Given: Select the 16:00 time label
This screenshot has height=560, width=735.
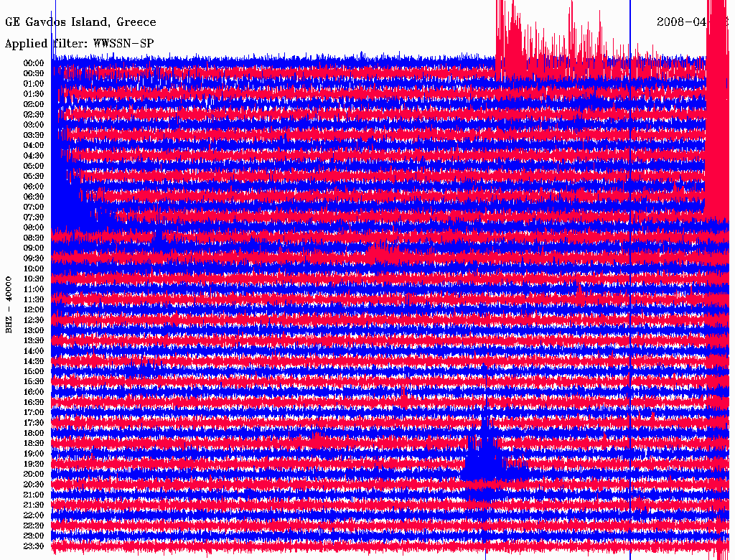Looking at the screenshot, I should tap(33, 391).
